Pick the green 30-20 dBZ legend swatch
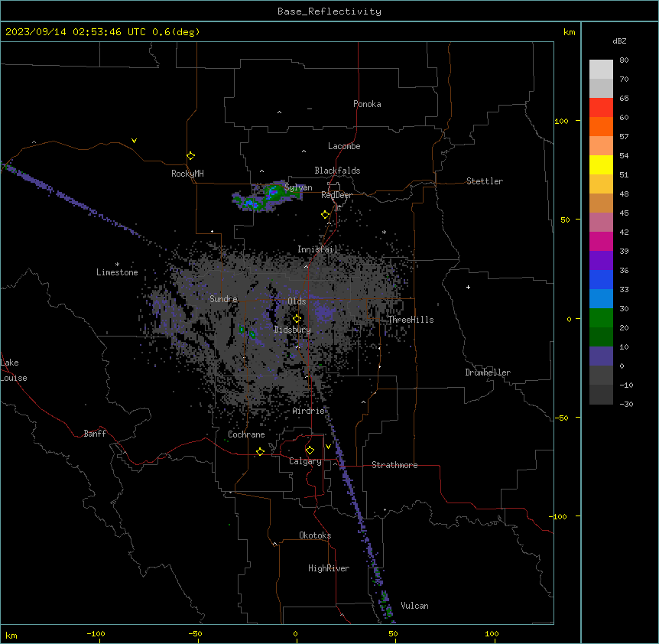The image size is (659, 644). [601, 318]
